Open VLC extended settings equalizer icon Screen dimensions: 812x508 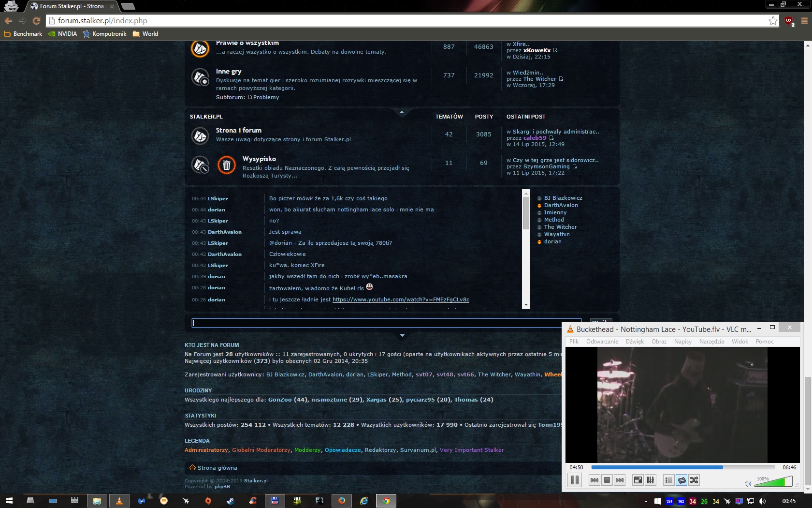tap(651, 480)
